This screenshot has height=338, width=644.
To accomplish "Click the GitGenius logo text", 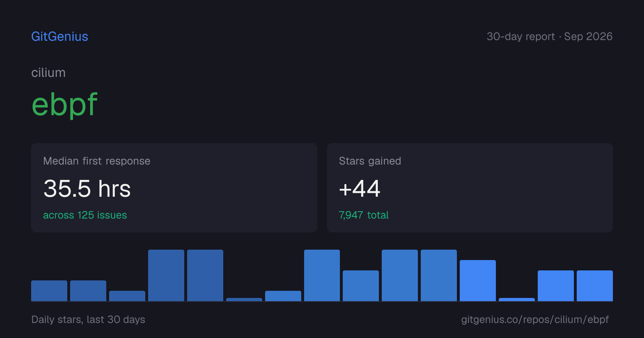I will pos(59,36).
